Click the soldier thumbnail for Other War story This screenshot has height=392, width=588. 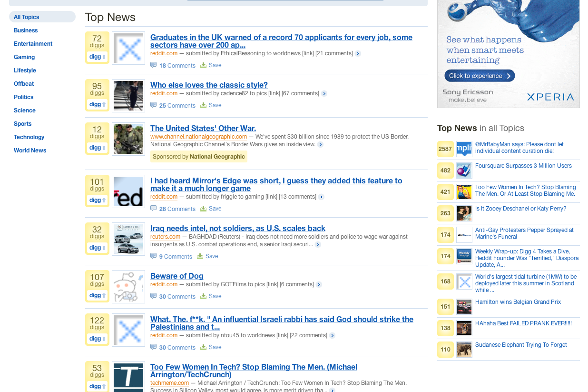click(x=128, y=139)
